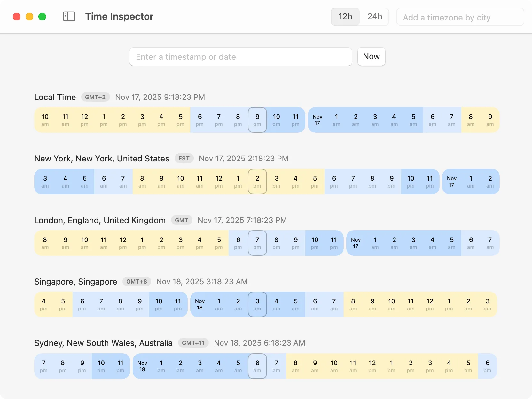Switch to 12h time format
The height and width of the screenshot is (399, 532).
[x=345, y=17]
